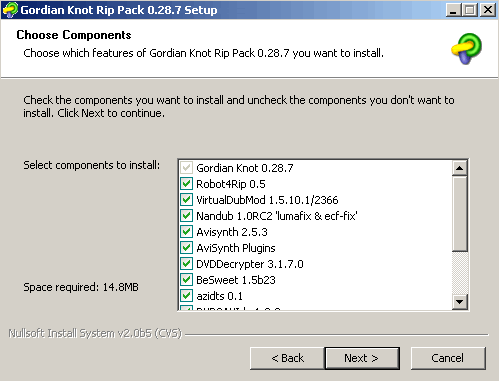The image size is (499, 381).
Task: Toggle the AviSynth Plugins checkbox
Action: [186, 248]
